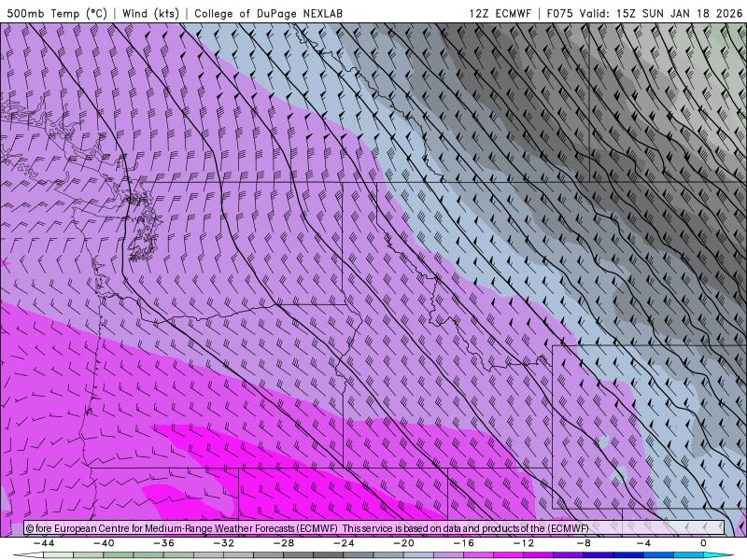The height and width of the screenshot is (560, 747).
Task: Click the -16 colorbar label
Action: click(x=464, y=543)
